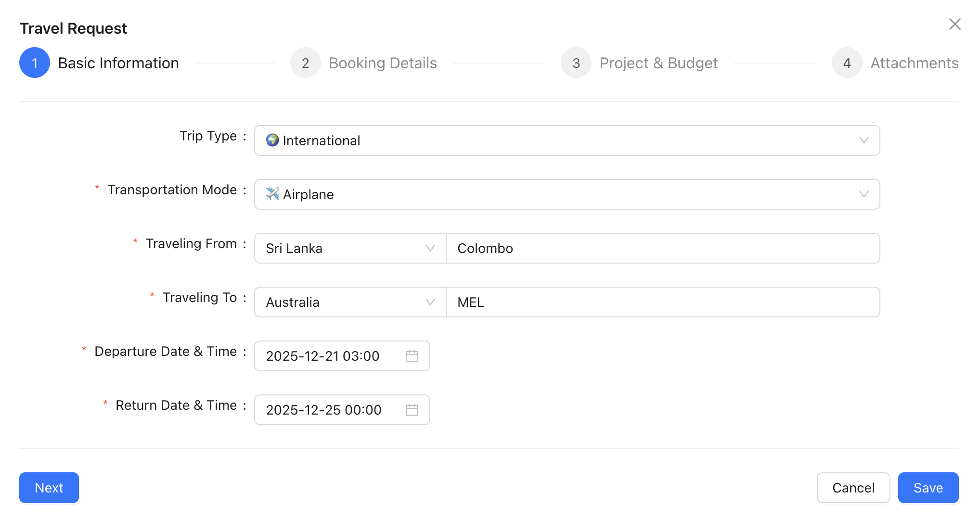The image size is (980, 530).
Task: Go to the Booking Details step
Action: point(383,63)
